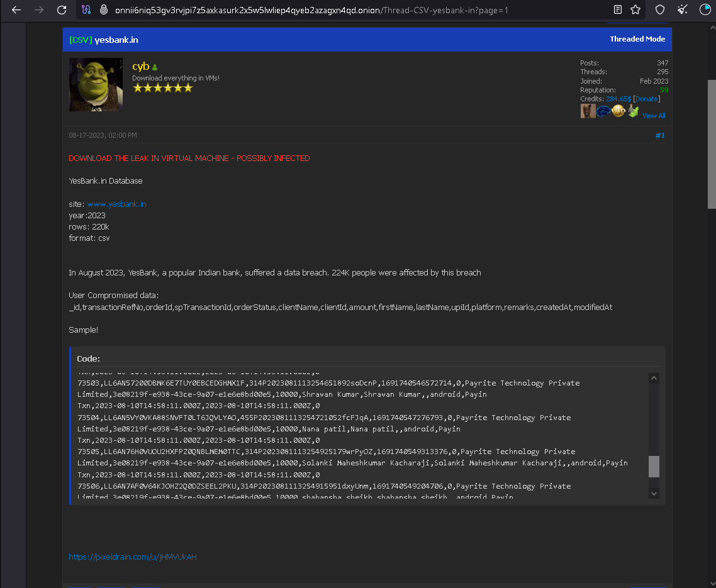716x588 pixels.
Task: Click the thread title yesbank.in
Action: [116, 40]
